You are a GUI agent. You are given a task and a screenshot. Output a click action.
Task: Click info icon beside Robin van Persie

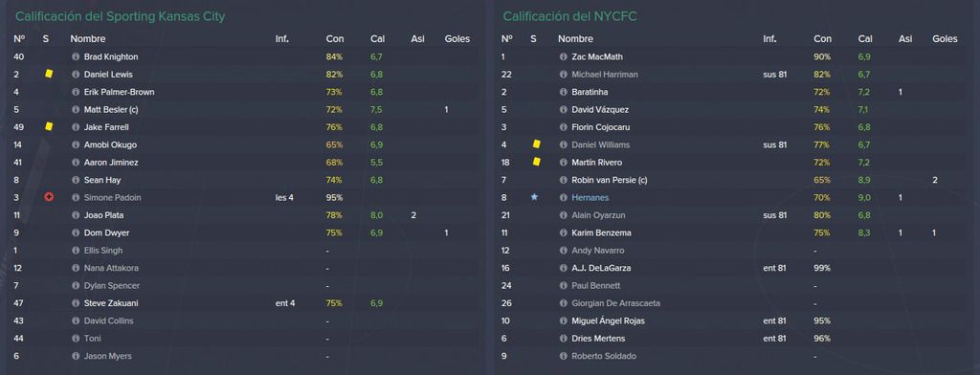563,180
